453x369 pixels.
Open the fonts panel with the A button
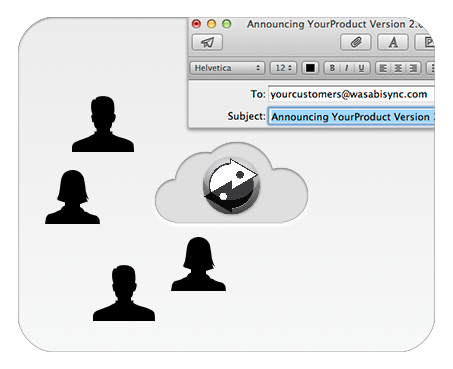[x=393, y=43]
